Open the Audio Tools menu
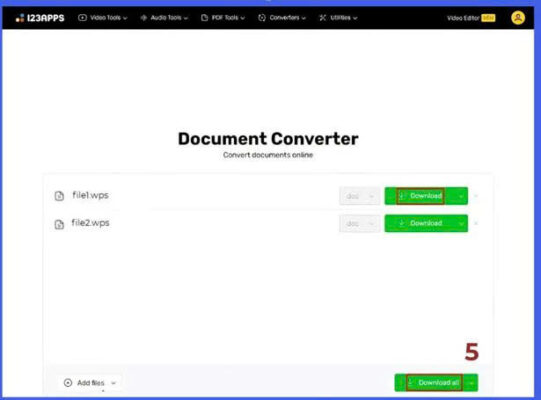The image size is (541, 400). (164, 18)
